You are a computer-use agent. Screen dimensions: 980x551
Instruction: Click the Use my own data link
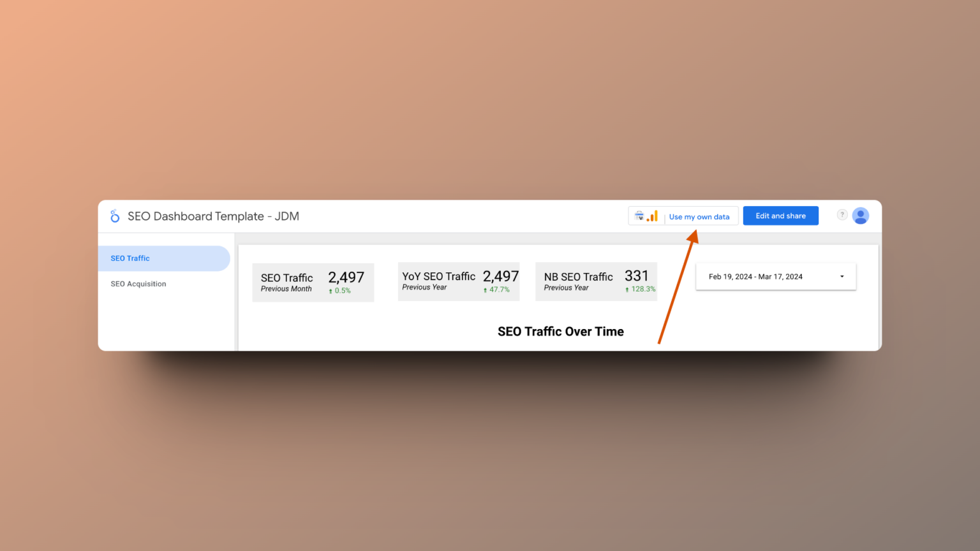pyautogui.click(x=699, y=216)
